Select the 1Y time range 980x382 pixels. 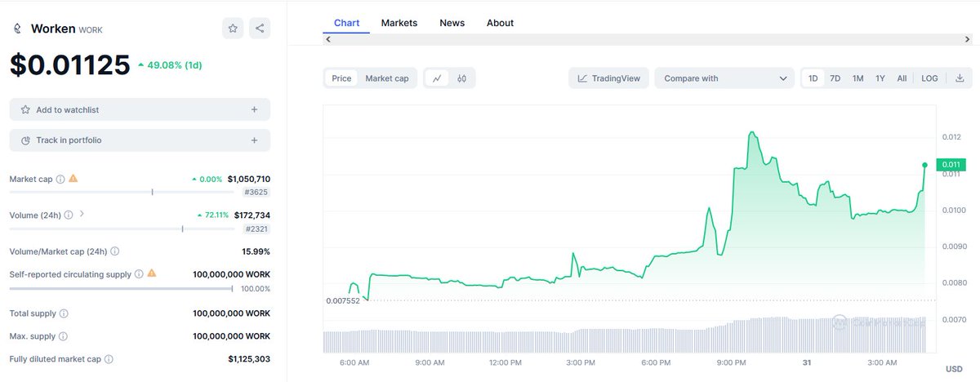click(x=880, y=78)
